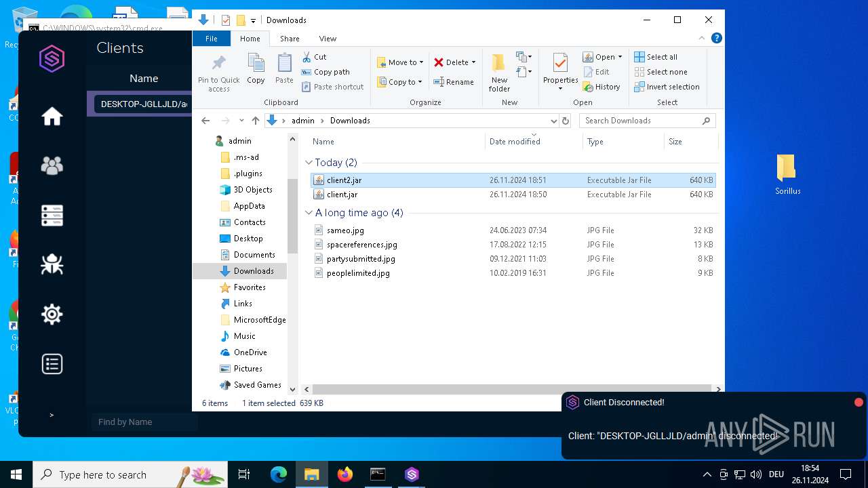Click Select none
Screen dimensions: 868x488
660,72
